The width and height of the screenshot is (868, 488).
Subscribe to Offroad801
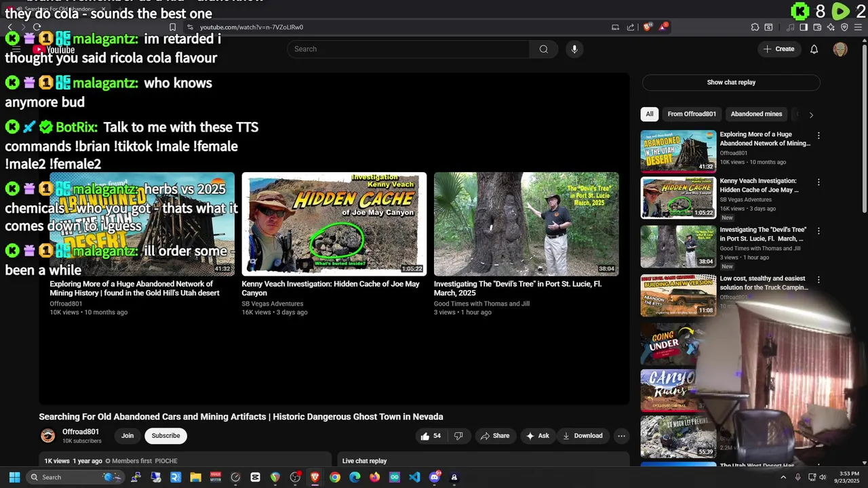click(165, 436)
